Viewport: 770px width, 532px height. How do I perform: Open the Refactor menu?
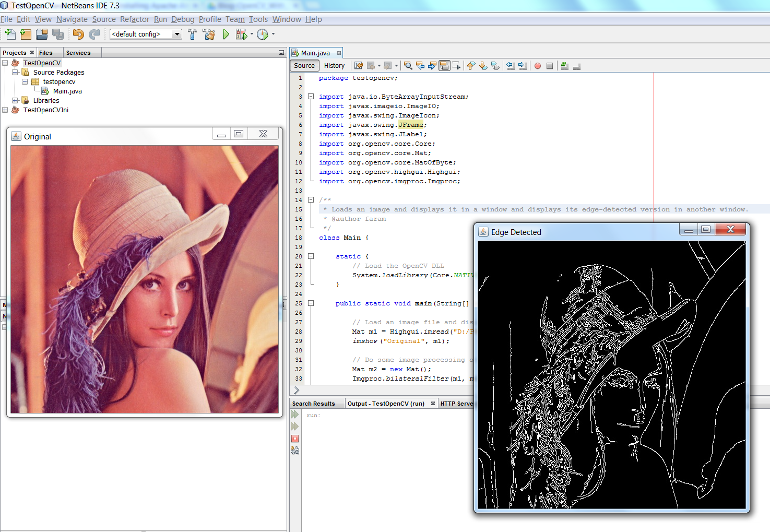click(134, 19)
